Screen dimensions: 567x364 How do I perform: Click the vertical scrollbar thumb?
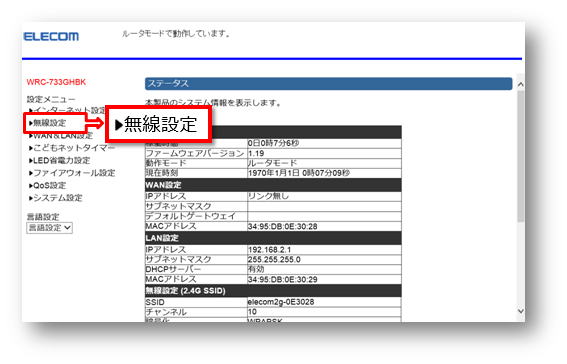(521, 155)
